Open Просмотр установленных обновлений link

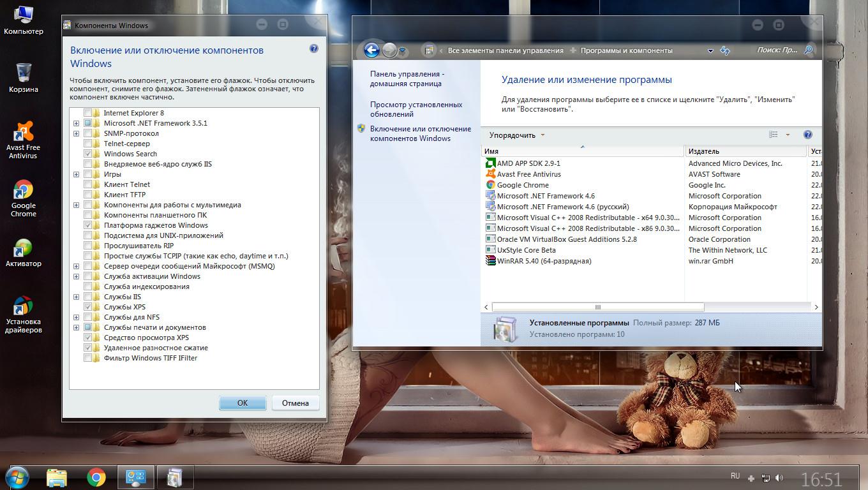(x=416, y=109)
